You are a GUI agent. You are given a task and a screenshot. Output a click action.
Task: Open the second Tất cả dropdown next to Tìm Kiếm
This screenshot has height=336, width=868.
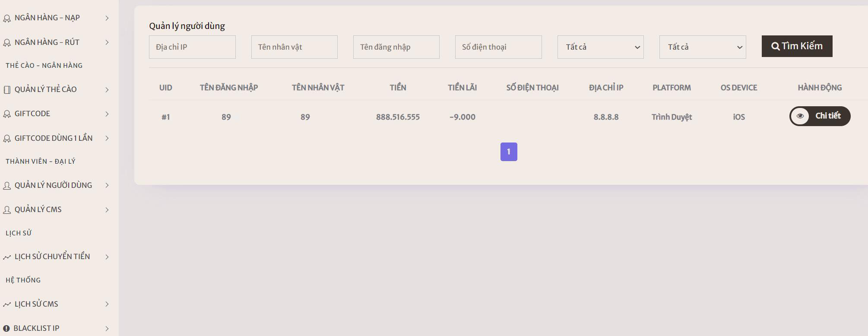pyautogui.click(x=703, y=47)
